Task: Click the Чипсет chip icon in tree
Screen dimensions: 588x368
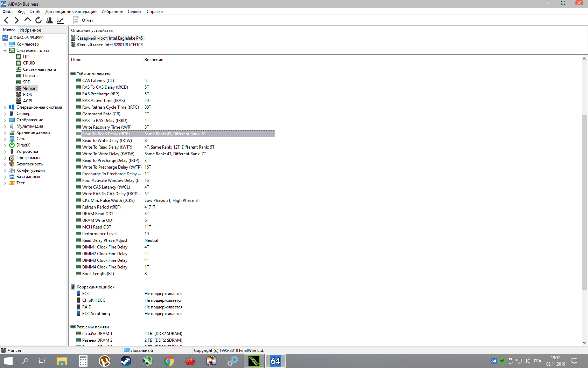Action: (19, 88)
